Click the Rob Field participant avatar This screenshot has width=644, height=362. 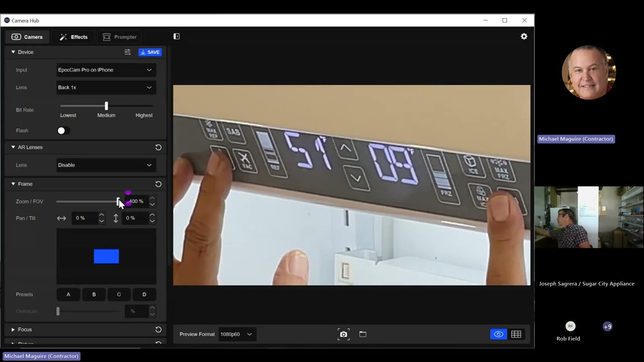[x=570, y=326]
